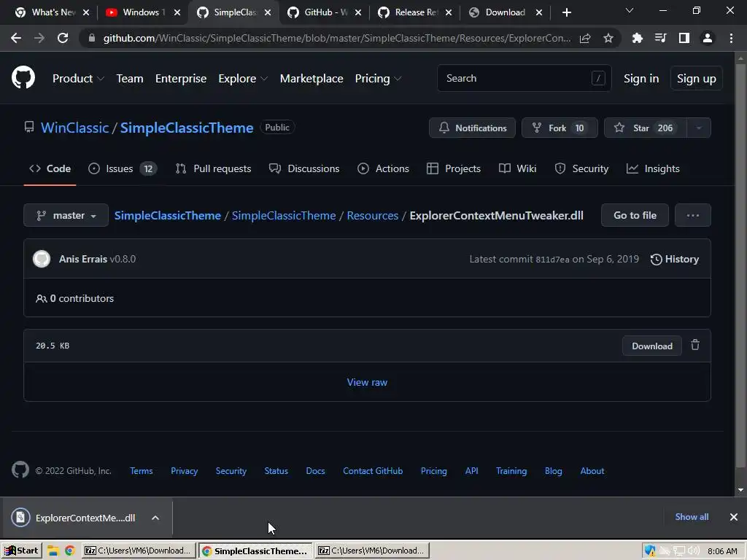Open the tab search chevron in title bar
Image resolution: width=747 pixels, height=560 pixels.
point(630,10)
